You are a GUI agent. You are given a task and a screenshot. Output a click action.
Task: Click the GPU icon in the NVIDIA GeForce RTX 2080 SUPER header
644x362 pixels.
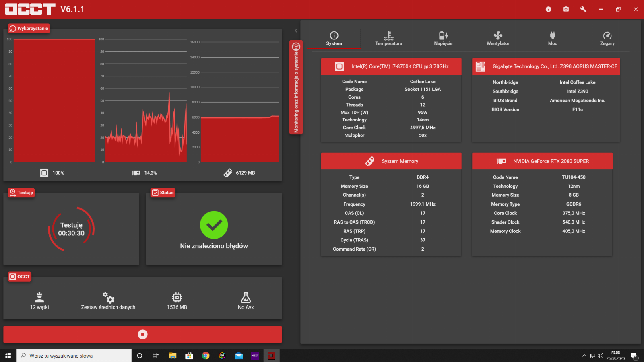[502, 161]
